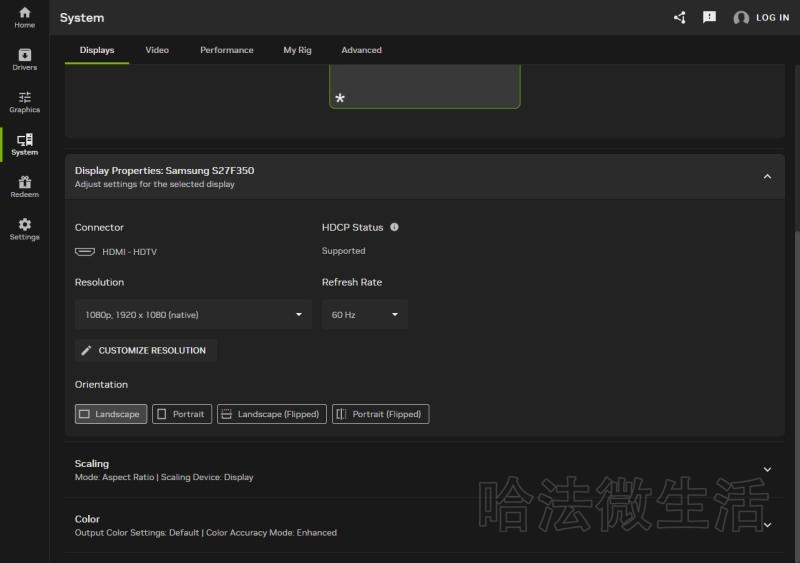Viewport: 800px width, 563px height.
Task: Expand the Scaling section
Action: click(x=767, y=470)
